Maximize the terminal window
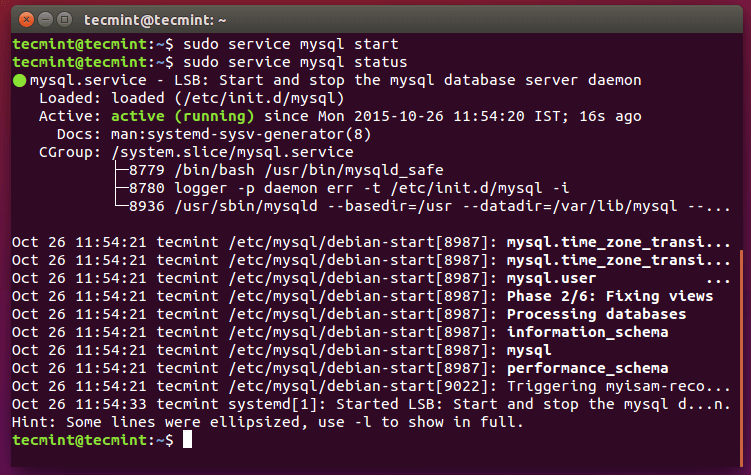 [x=65, y=20]
